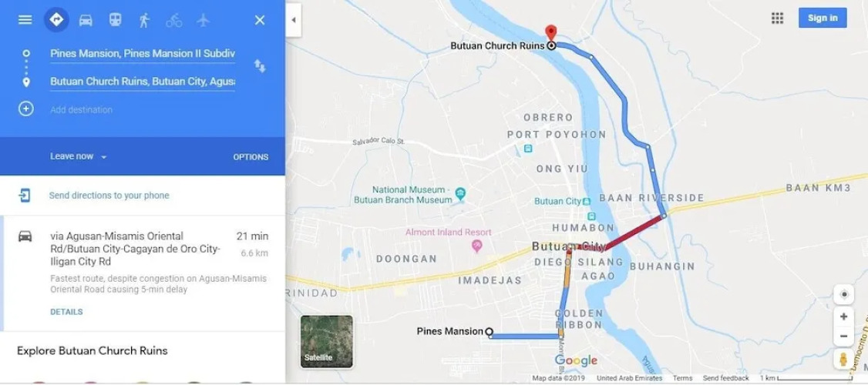Expand the Leave now dropdown
This screenshot has width=868, height=385.
pyautogui.click(x=78, y=156)
